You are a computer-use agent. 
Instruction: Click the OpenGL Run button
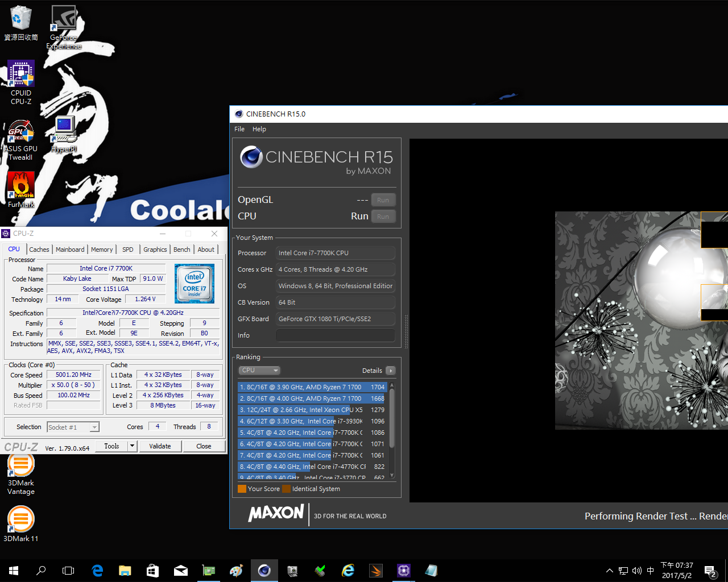pyautogui.click(x=383, y=200)
